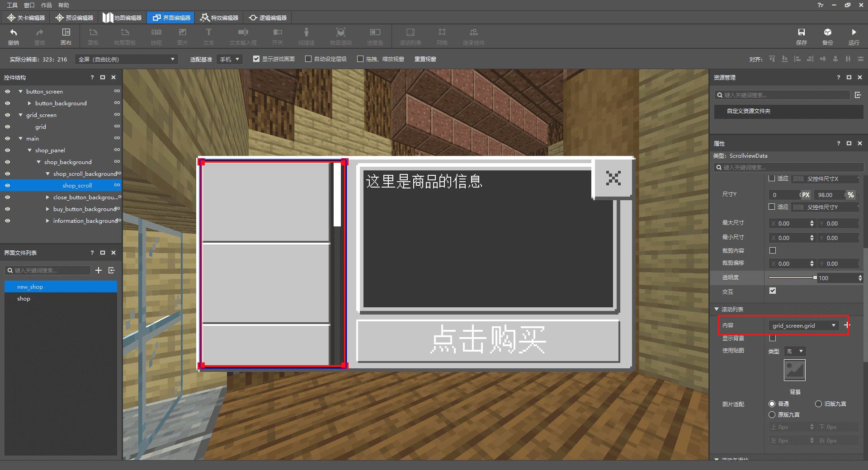This screenshot has height=470, width=868.
Task: Open the 类型 无 dropdown
Action: pos(795,351)
